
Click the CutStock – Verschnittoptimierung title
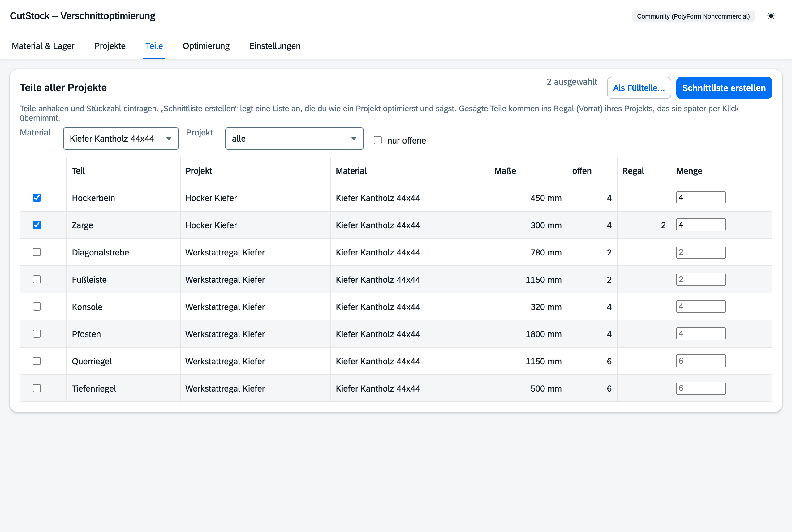pos(83,16)
